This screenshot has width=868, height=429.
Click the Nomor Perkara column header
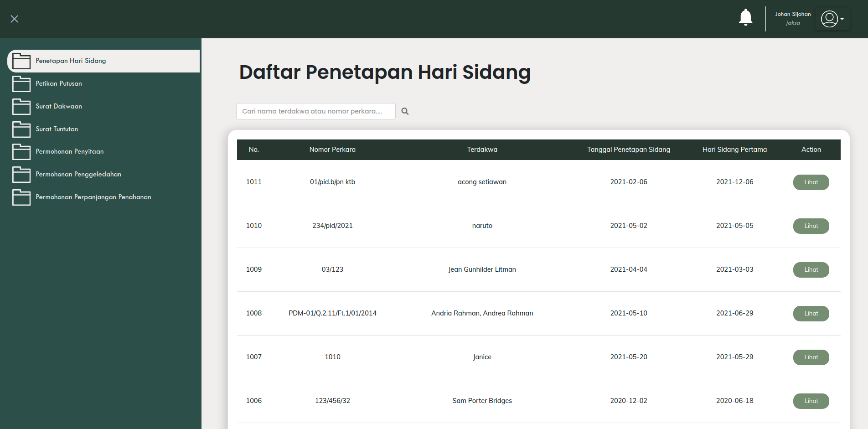pos(332,150)
